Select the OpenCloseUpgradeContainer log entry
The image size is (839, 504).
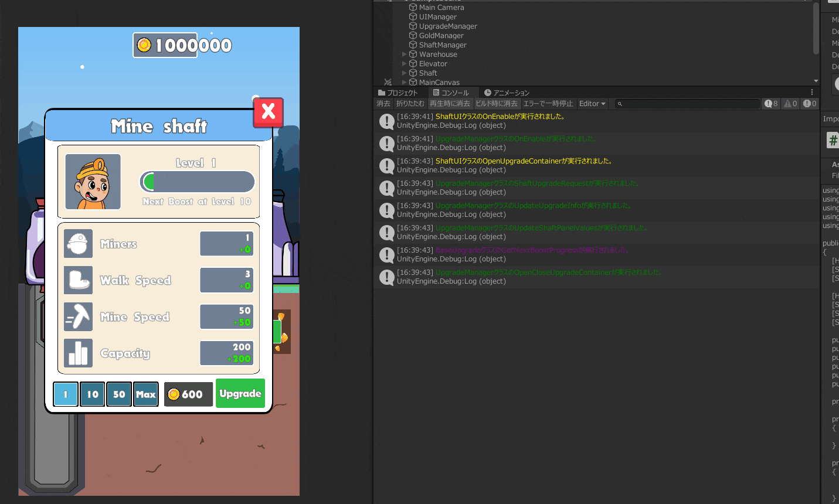596,277
